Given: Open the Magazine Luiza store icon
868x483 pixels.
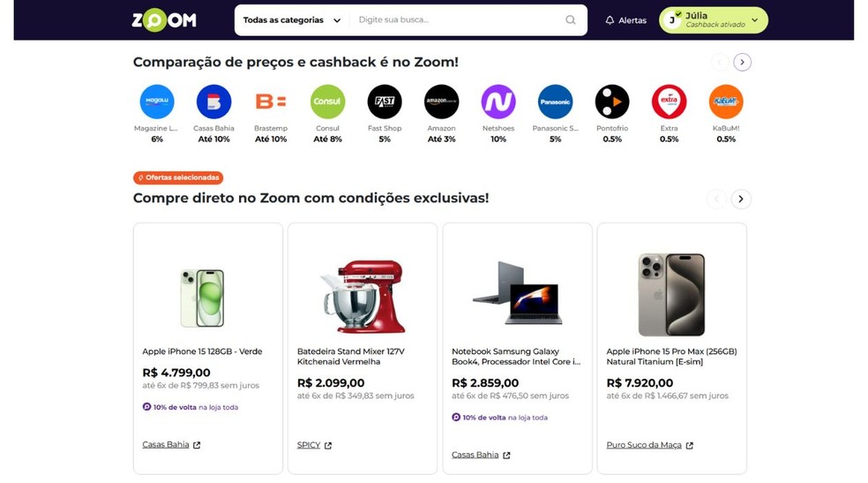Looking at the screenshot, I should click(x=157, y=102).
